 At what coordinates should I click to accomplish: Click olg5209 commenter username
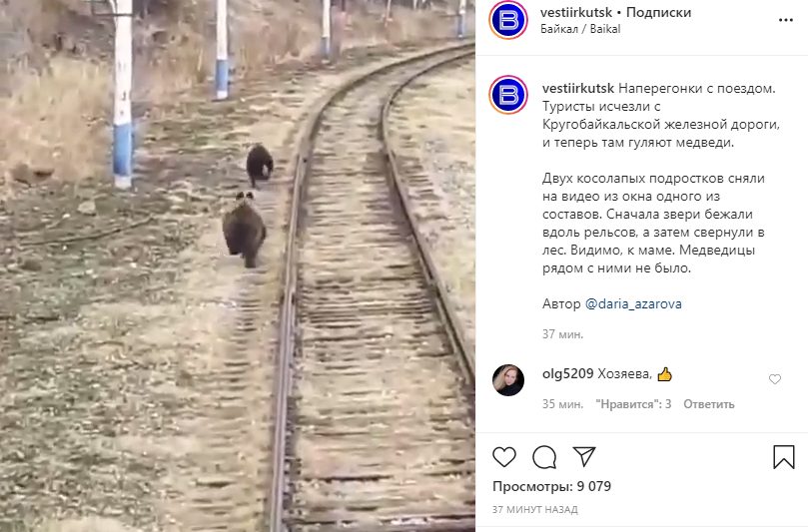coord(568,374)
